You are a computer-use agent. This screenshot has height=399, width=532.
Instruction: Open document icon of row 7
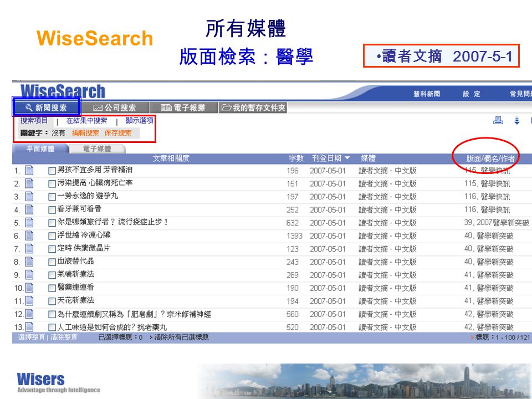coord(29,249)
